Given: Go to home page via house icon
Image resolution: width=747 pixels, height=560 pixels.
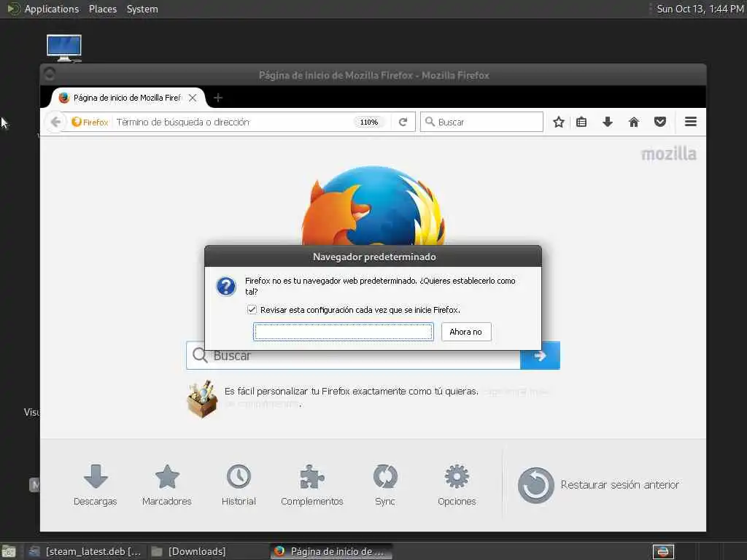Looking at the screenshot, I should (x=634, y=122).
